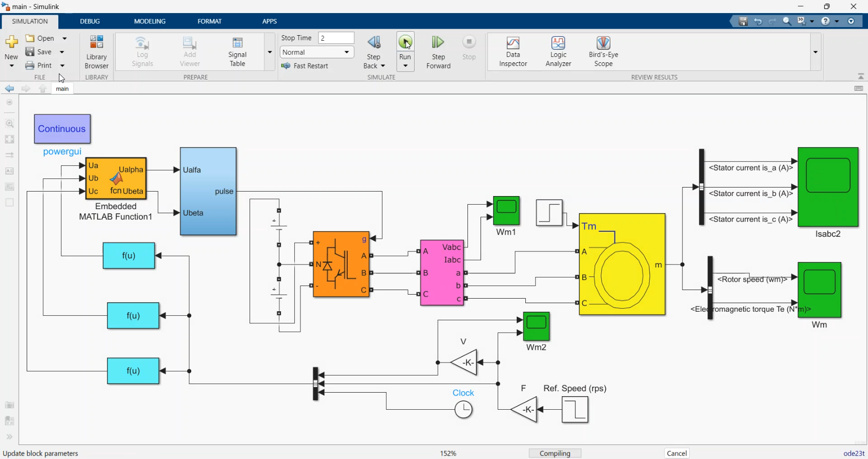Click the Image palette icon
This screenshot has height=459, width=868.
coord(10,187)
